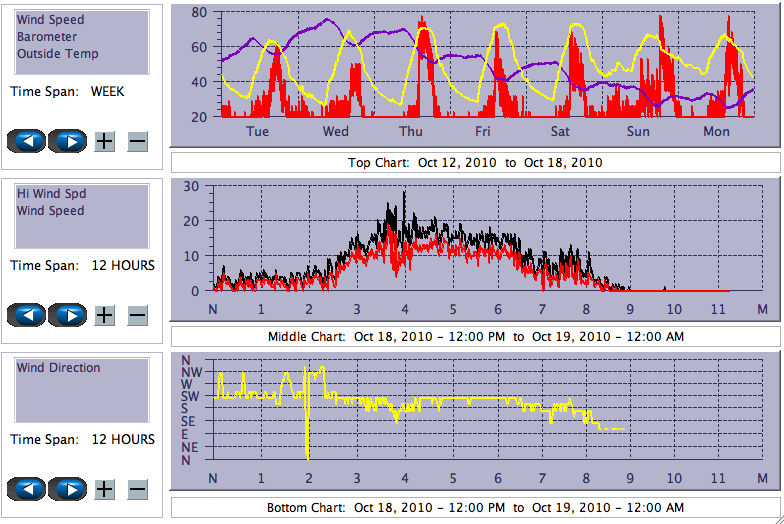Click the Top Chart date range caption

point(475,163)
